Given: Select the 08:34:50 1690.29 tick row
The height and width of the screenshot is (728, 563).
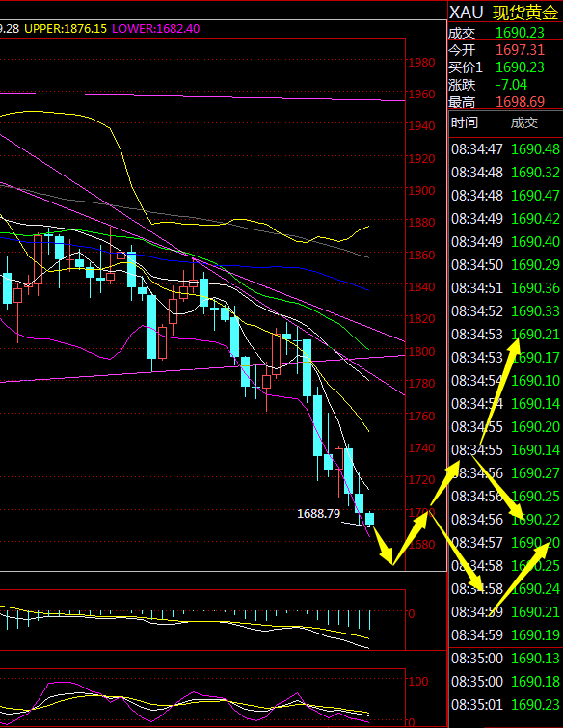Looking at the screenshot, I should point(505,264).
